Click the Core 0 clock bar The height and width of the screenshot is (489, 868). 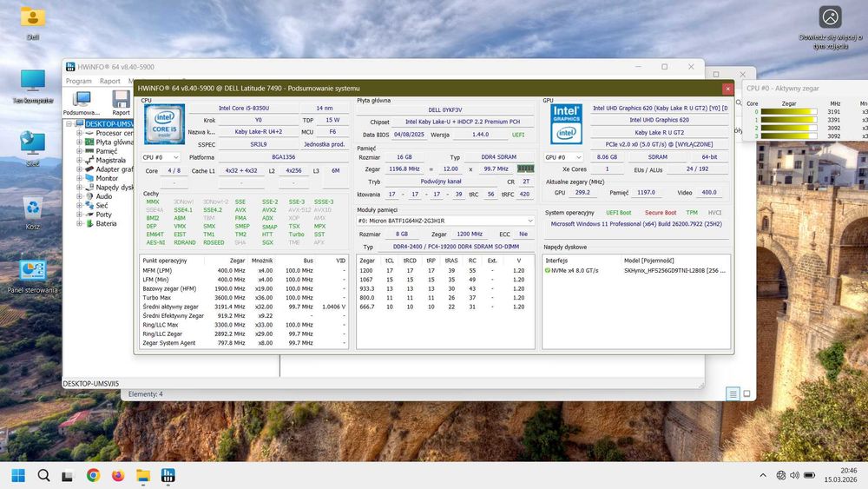click(789, 112)
